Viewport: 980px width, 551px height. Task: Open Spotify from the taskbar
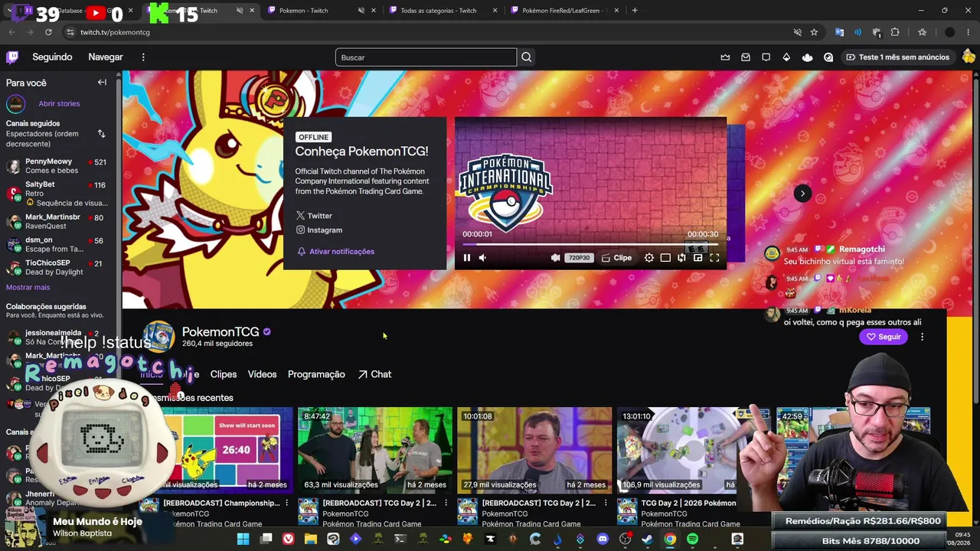click(692, 540)
